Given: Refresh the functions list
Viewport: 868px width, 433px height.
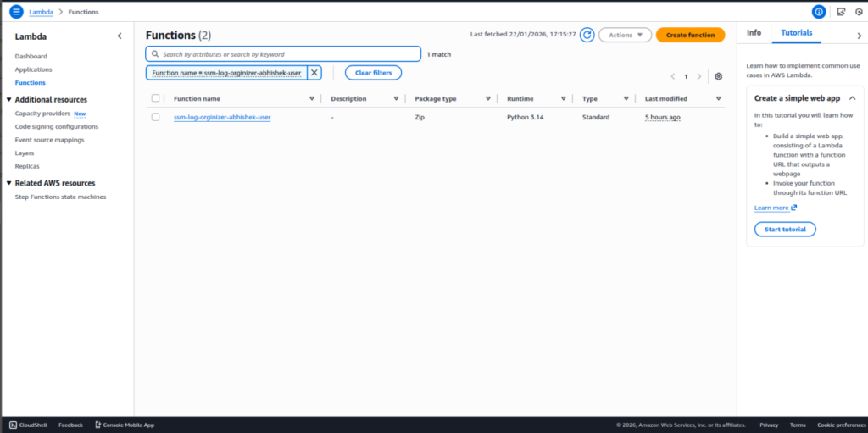Looking at the screenshot, I should coord(587,35).
